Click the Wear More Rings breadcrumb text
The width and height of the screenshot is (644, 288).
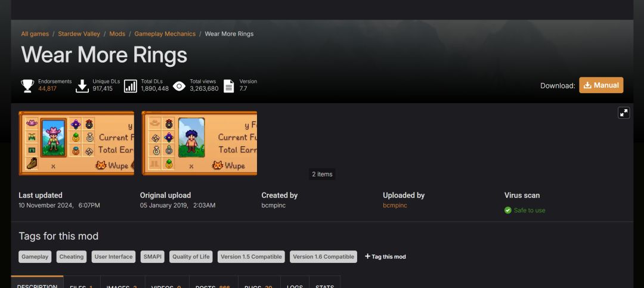[x=229, y=33]
